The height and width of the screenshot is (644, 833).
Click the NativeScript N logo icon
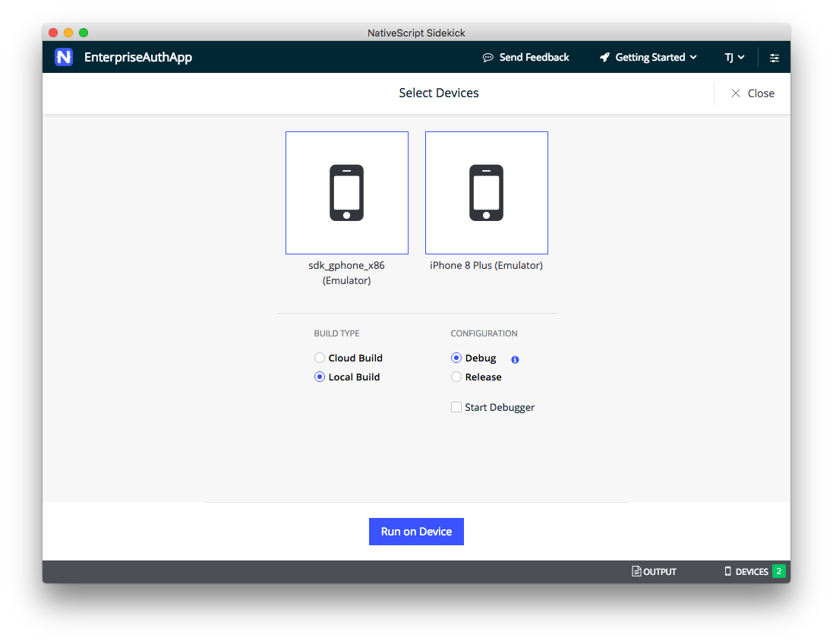[64, 57]
